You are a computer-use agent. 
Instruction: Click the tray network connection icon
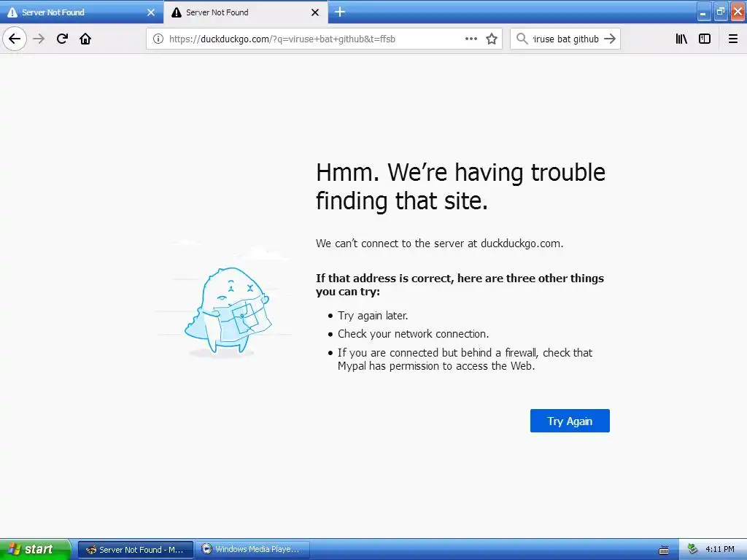pyautogui.click(x=693, y=550)
